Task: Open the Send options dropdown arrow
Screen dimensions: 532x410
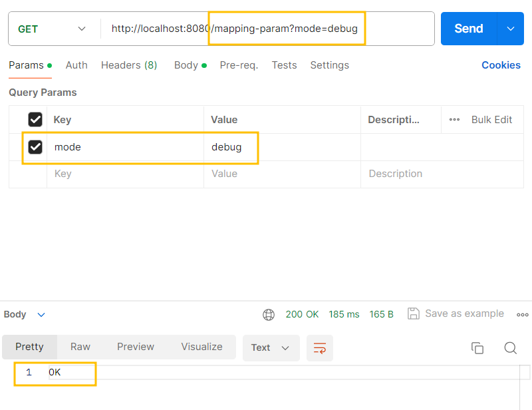Action: click(511, 29)
